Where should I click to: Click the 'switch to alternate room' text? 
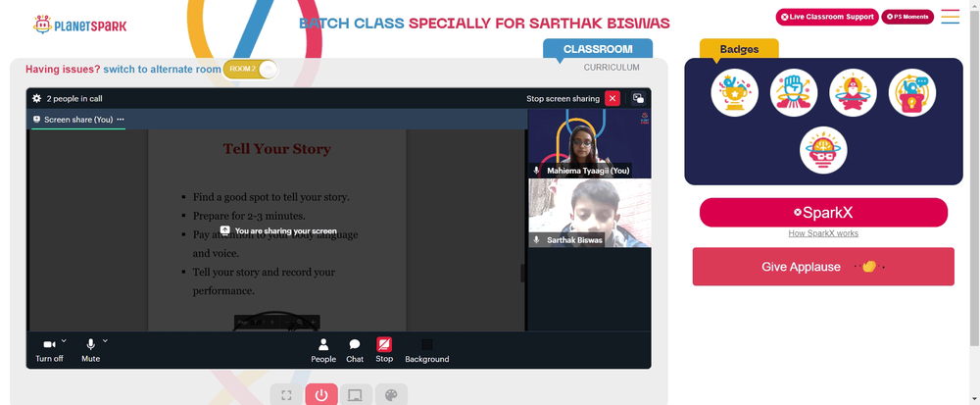pyautogui.click(x=163, y=70)
